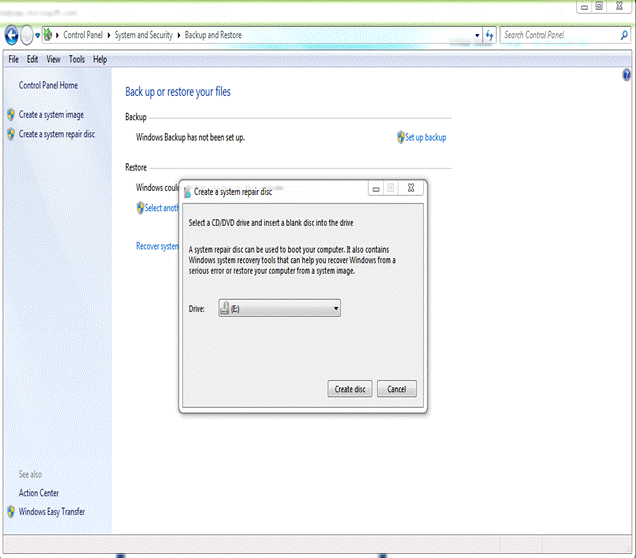
Task: Close the Create a system repair disc dialog
Action: coord(411,188)
